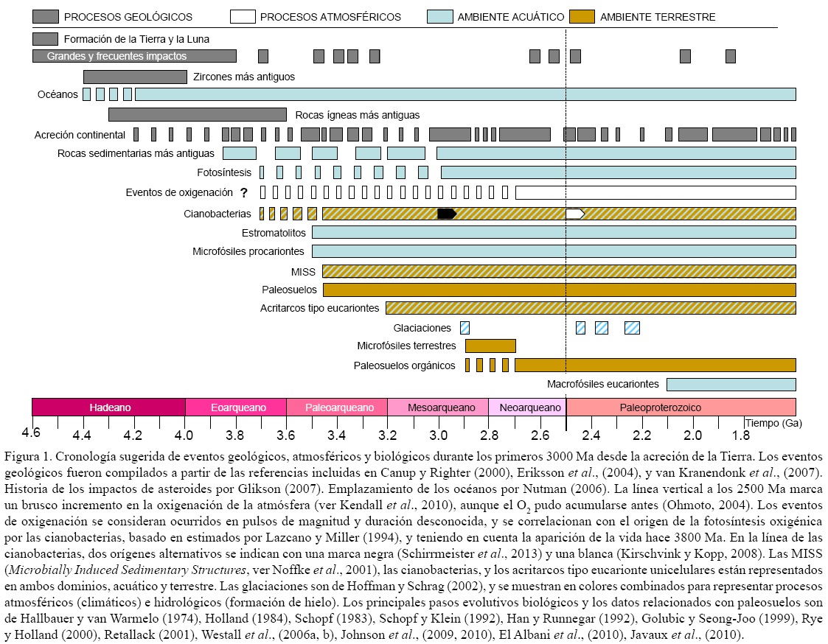The image size is (828, 644).
Task: Open the Mesoarqueano era segment
Action: [x=437, y=407]
